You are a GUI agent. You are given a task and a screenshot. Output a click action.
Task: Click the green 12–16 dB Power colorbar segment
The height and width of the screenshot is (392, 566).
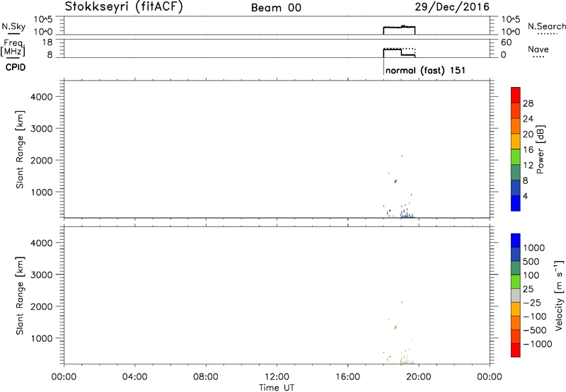coord(516,156)
